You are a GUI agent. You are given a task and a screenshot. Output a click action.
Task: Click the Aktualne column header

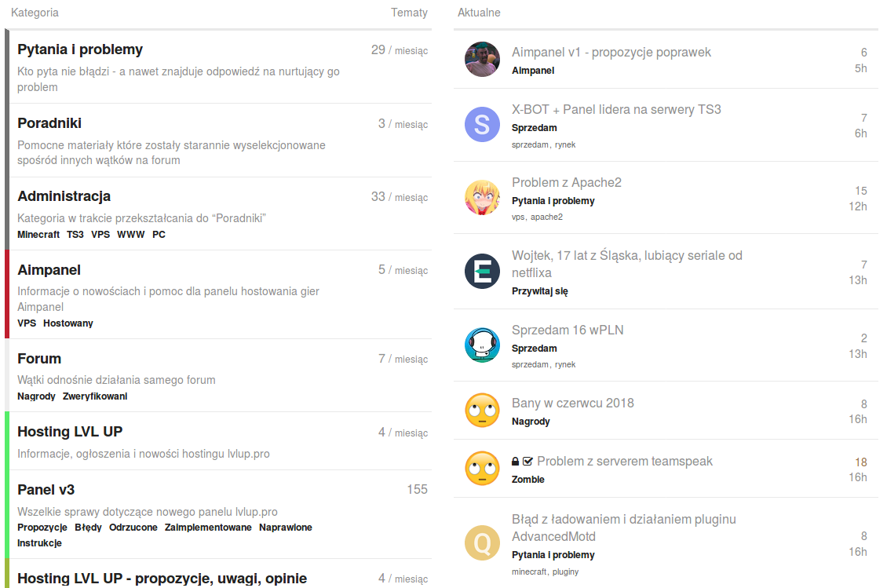[479, 13]
